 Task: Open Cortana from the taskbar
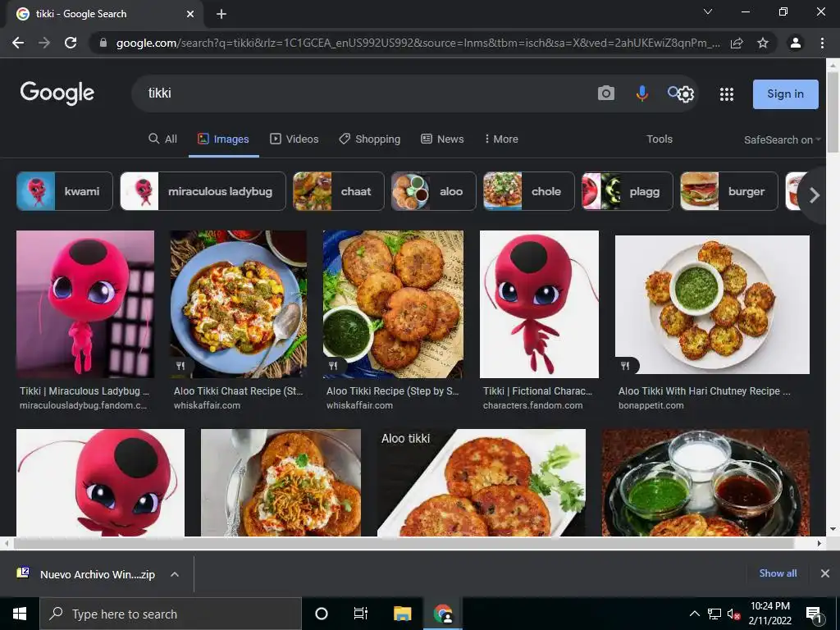click(x=322, y=614)
